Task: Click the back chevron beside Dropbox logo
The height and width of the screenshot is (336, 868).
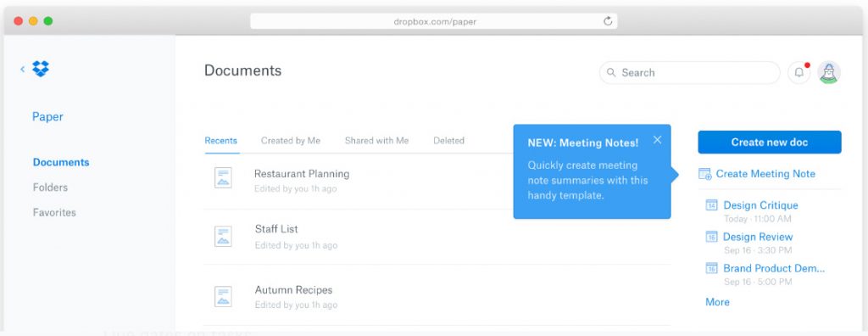Action: 23,70
